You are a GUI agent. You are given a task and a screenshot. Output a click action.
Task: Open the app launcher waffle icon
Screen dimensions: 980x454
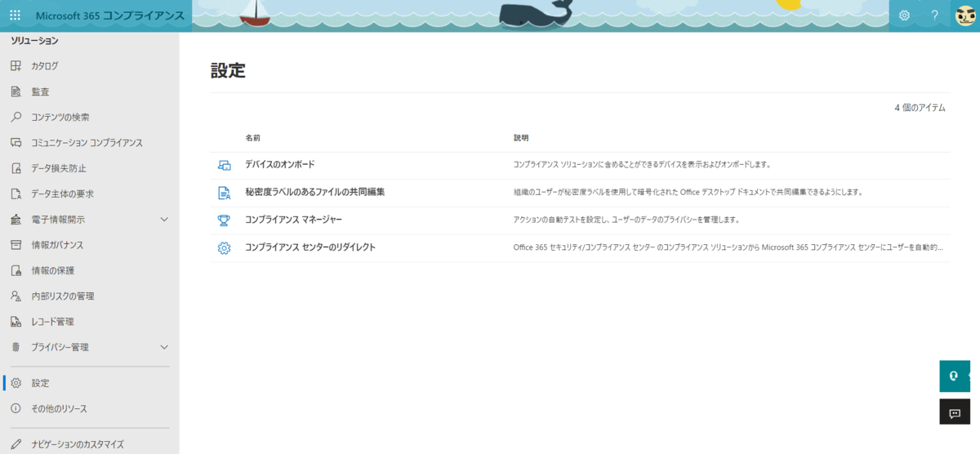pyautogui.click(x=15, y=16)
